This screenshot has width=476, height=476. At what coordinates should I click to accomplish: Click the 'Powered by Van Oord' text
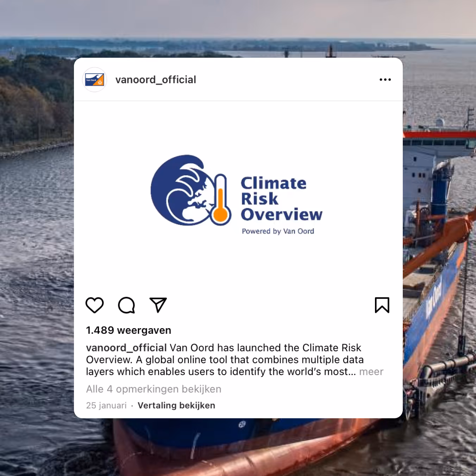pos(278,231)
